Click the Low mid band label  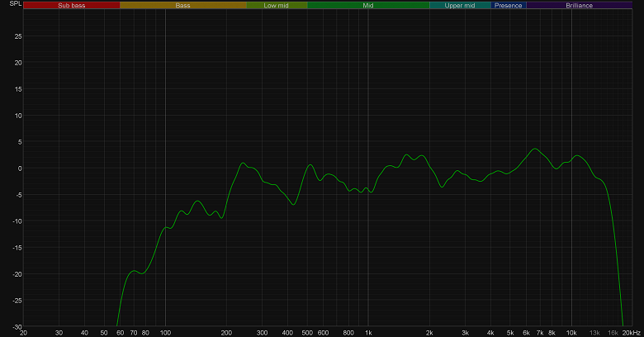(277, 5)
